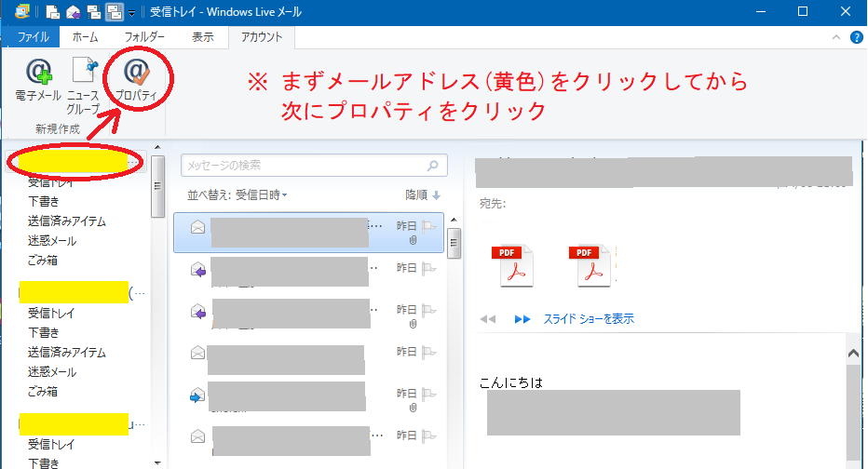This screenshot has height=469, width=868.
Task: Click the blue next attachment arrow
Action: [522, 319]
